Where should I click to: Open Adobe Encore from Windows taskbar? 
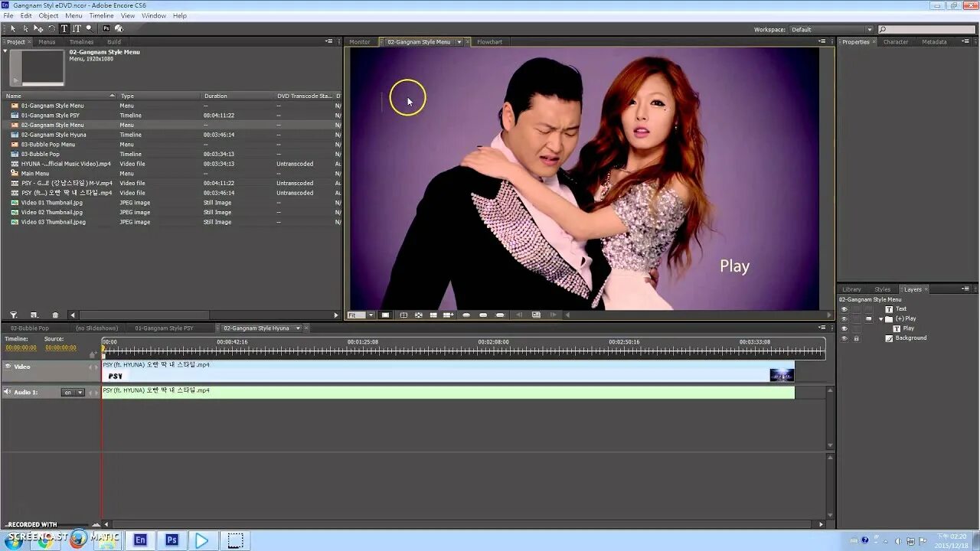(x=140, y=540)
